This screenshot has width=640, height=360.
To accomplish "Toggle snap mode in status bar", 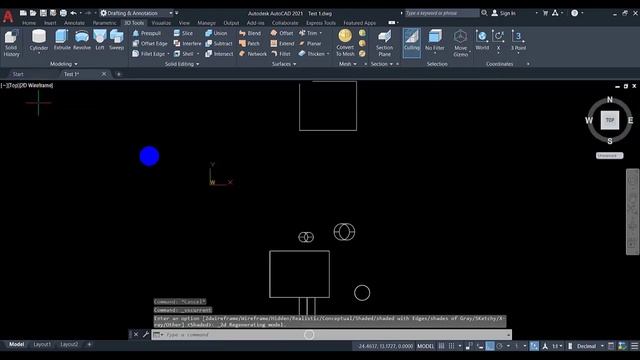I will click(451, 346).
